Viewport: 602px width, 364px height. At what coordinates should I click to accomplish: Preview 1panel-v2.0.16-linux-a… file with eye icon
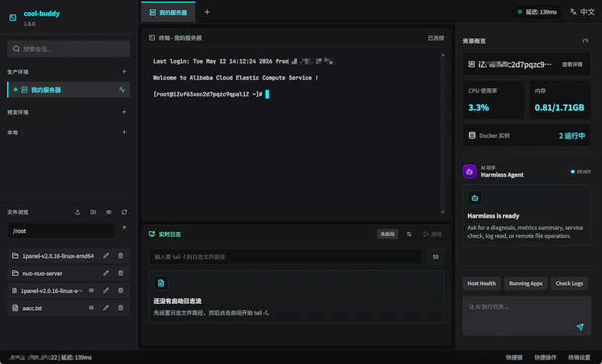pos(91,290)
